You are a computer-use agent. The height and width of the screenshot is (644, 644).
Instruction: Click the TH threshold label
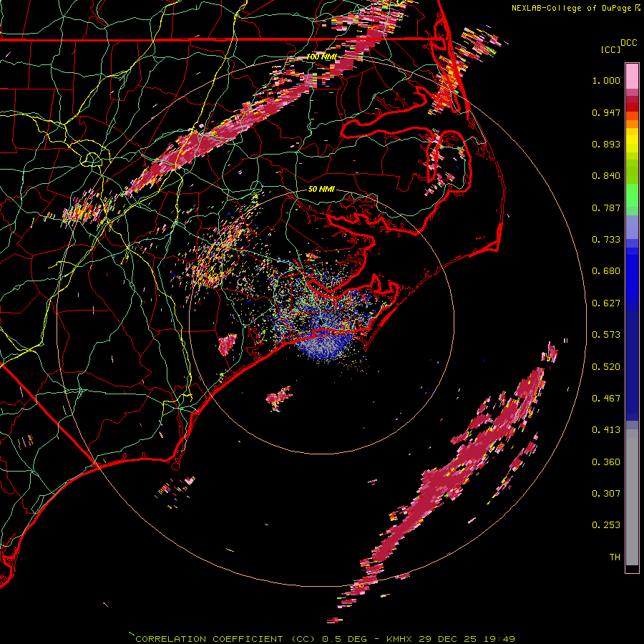(x=615, y=557)
